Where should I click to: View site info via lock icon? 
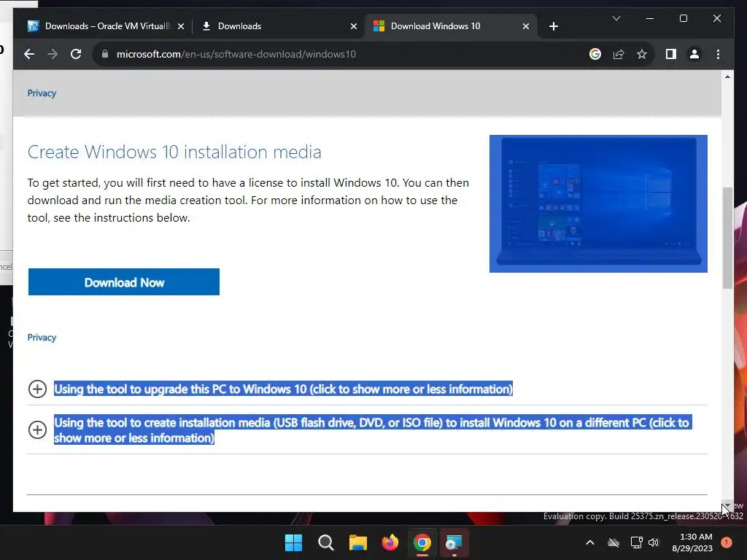[x=105, y=54]
